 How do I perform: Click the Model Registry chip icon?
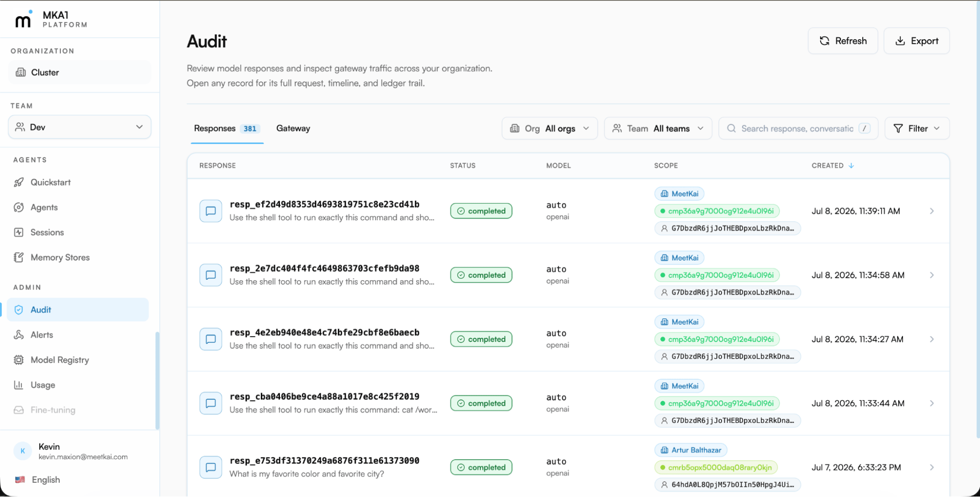click(x=19, y=360)
